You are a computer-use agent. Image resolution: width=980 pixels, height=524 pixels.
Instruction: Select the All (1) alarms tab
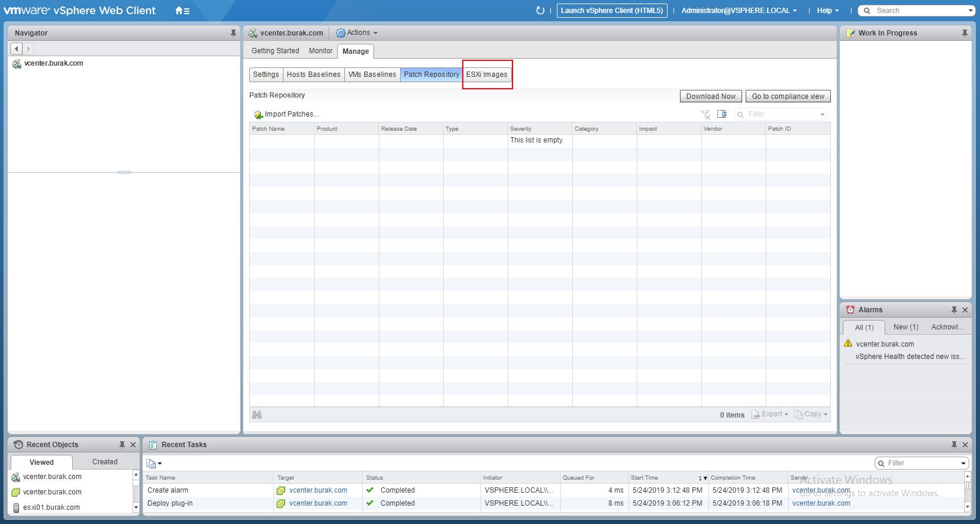(864, 328)
